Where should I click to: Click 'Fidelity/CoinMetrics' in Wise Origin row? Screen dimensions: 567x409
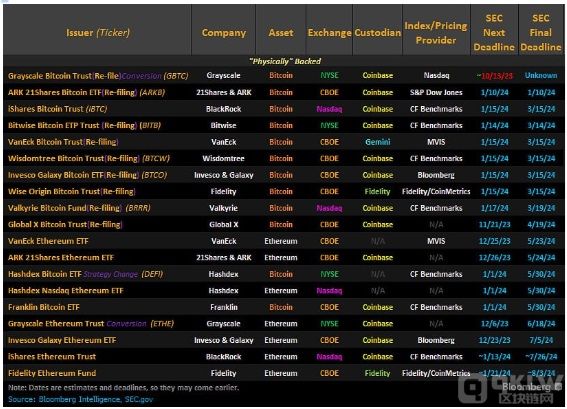point(436,192)
